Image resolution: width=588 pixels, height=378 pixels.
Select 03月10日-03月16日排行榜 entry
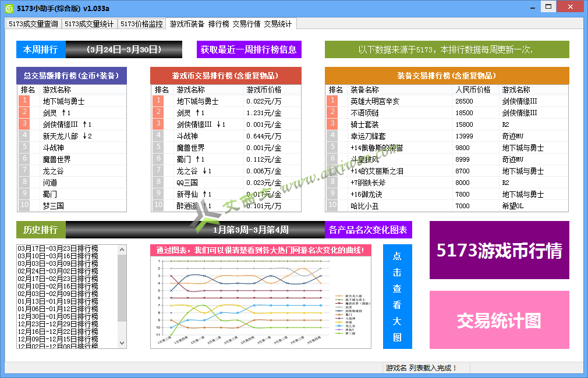(58, 256)
